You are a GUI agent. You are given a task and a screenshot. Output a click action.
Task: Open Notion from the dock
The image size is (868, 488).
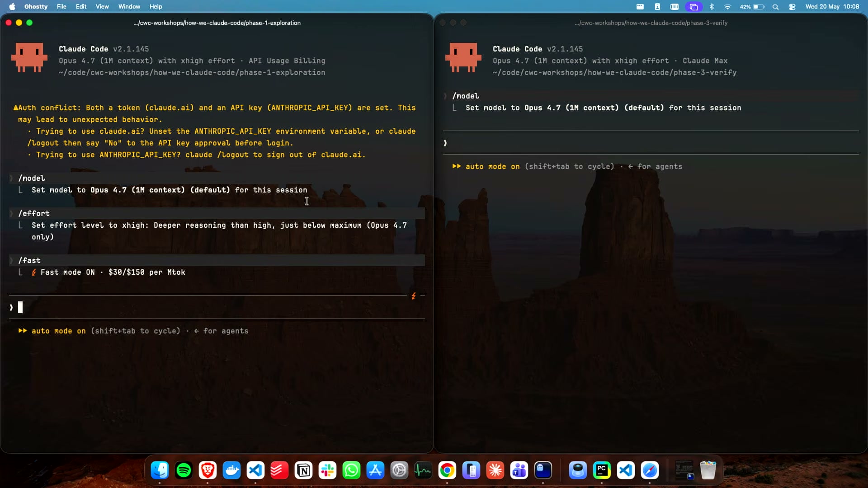point(303,470)
